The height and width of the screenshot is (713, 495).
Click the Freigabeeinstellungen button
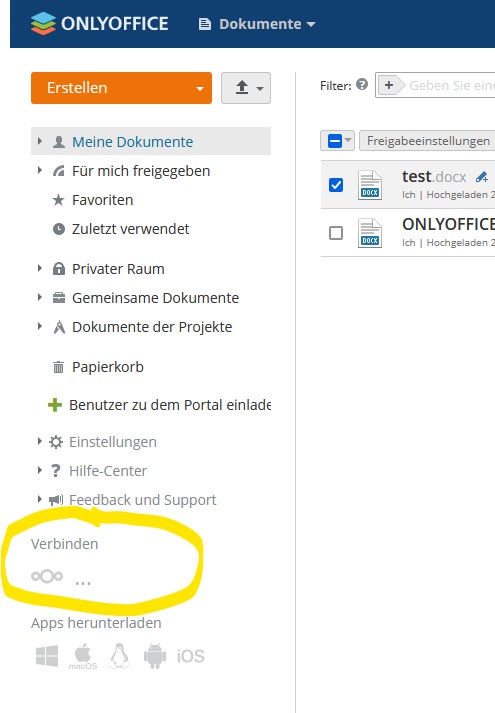coord(427,141)
